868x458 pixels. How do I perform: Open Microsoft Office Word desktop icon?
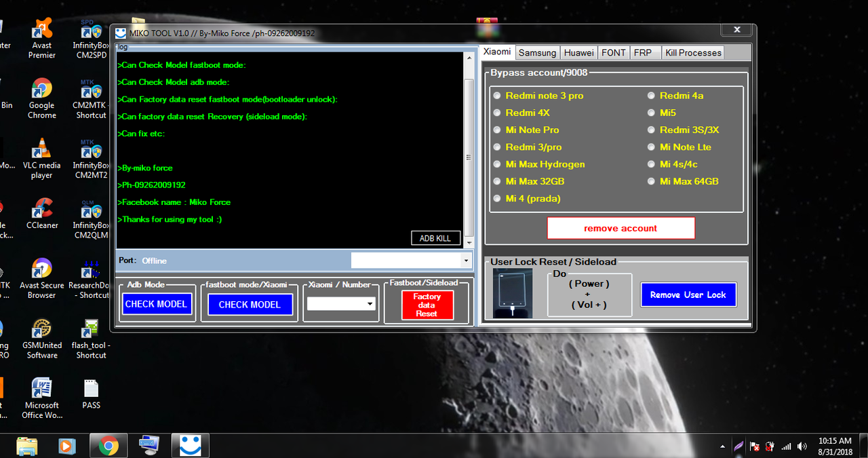point(42,398)
